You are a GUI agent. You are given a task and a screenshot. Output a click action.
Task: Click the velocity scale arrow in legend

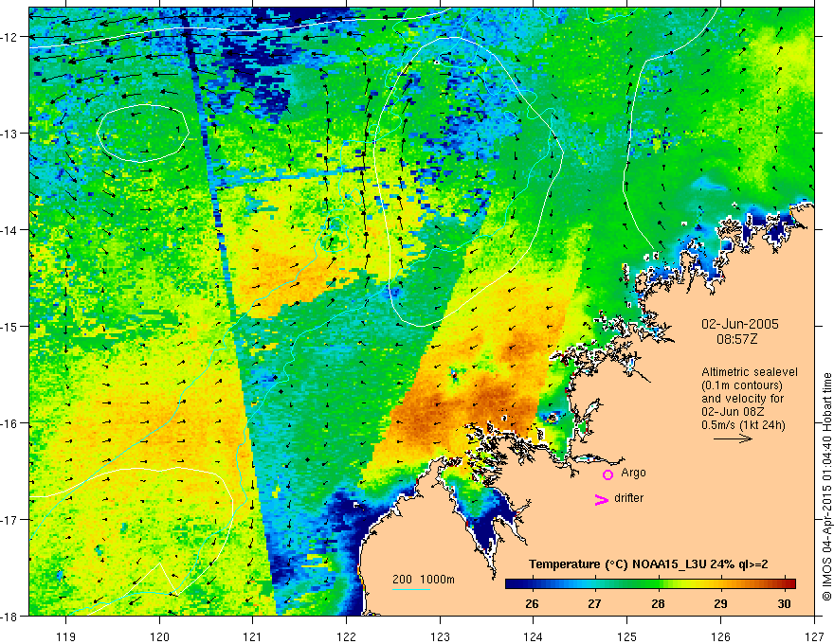(733, 438)
